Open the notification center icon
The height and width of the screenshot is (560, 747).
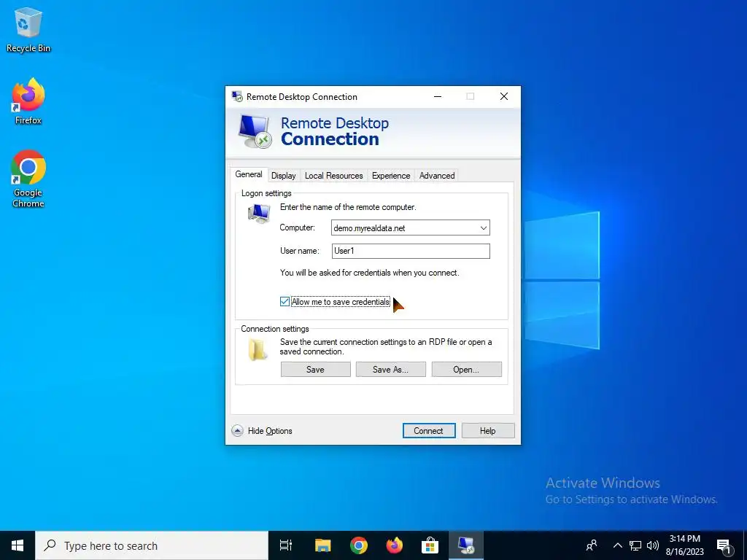click(724, 546)
